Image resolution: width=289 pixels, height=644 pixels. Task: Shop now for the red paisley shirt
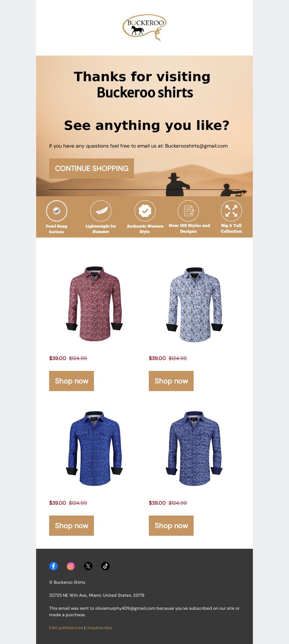pos(72,381)
